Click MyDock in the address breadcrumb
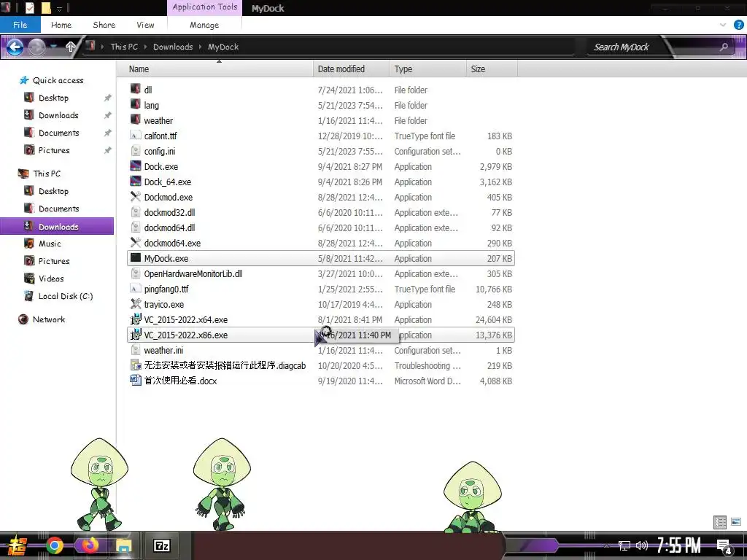The height and width of the screenshot is (560, 747). click(x=223, y=47)
